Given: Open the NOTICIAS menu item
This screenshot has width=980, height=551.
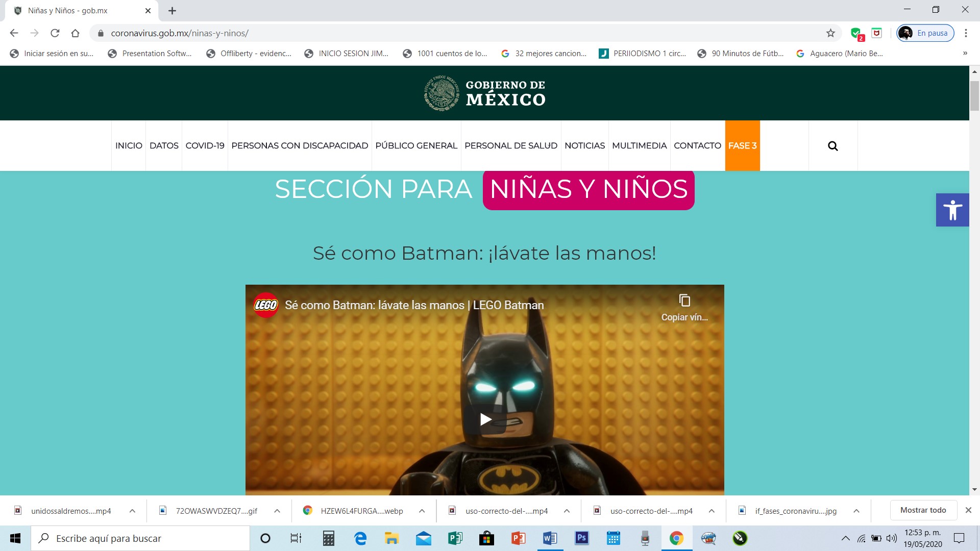Looking at the screenshot, I should click(584, 146).
